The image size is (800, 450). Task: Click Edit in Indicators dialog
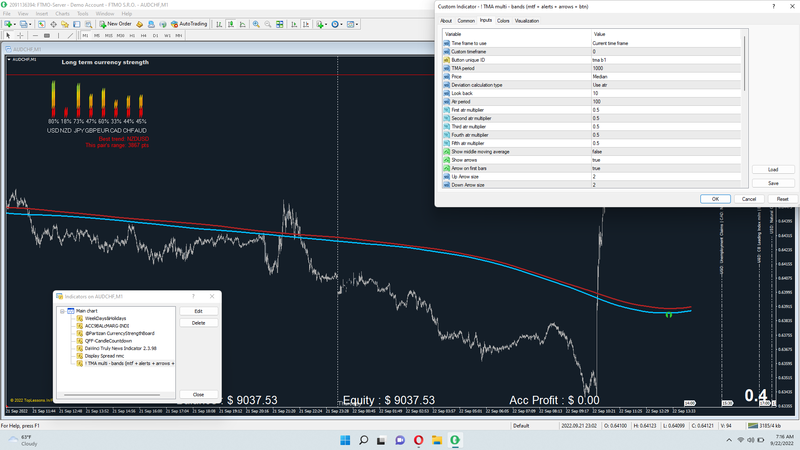pos(198,311)
